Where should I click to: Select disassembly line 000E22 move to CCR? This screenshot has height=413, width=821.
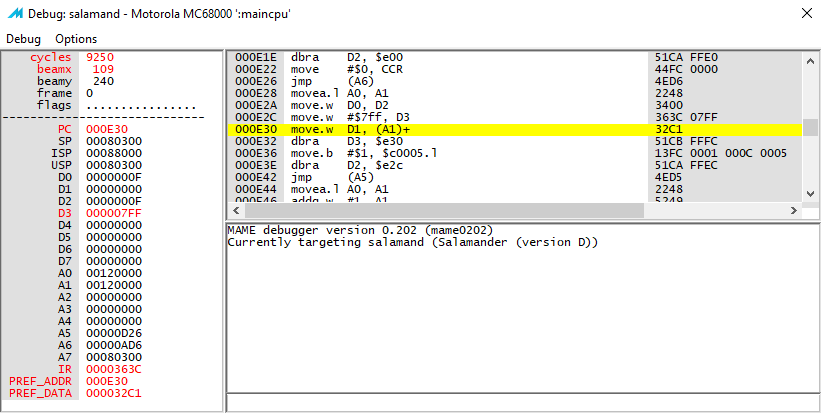(515, 69)
